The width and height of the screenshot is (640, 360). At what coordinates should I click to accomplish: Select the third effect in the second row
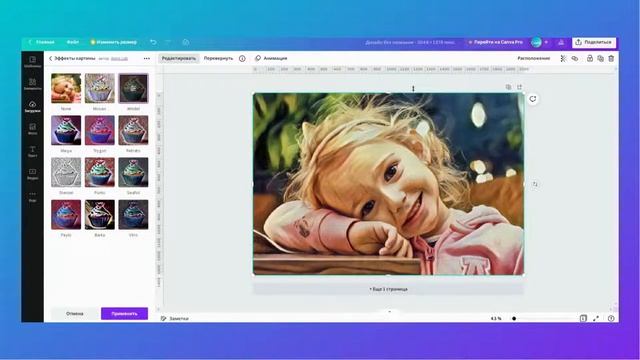pos(133,130)
